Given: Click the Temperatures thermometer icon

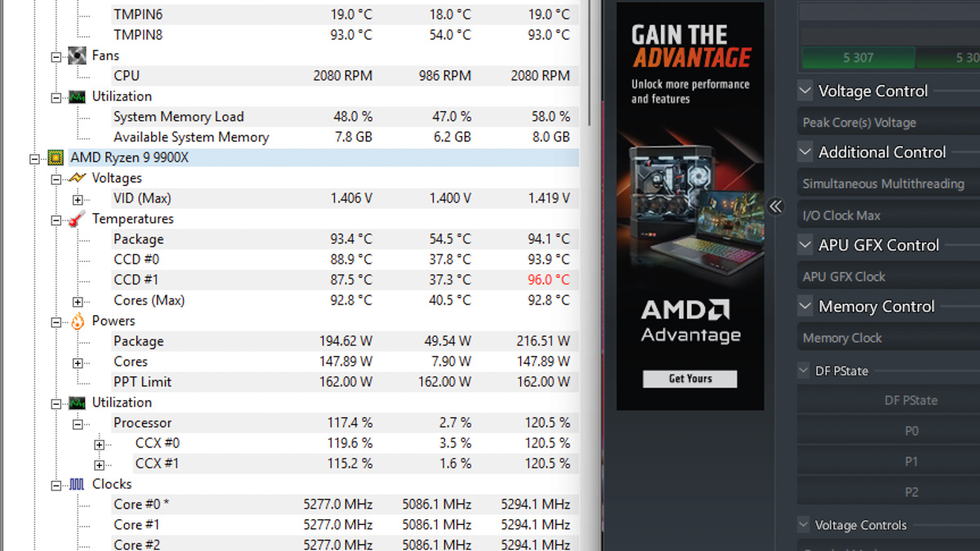Looking at the screenshot, I should pyautogui.click(x=77, y=219).
